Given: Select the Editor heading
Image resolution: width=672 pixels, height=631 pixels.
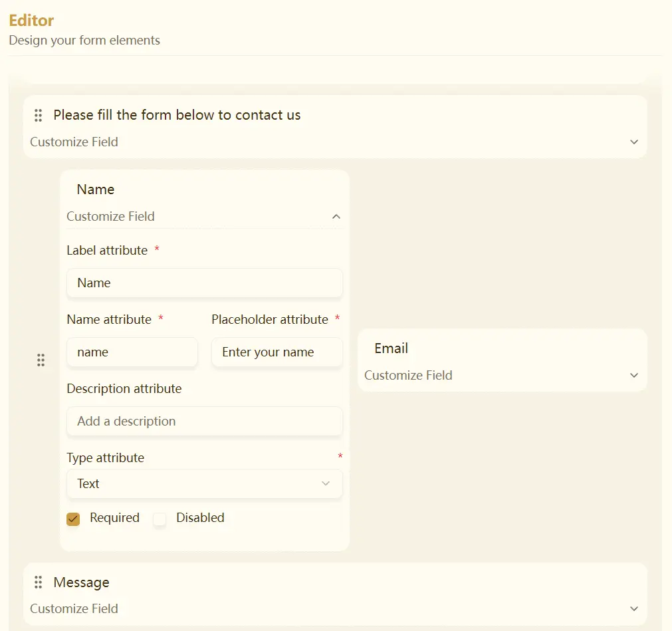Looking at the screenshot, I should tap(31, 20).
